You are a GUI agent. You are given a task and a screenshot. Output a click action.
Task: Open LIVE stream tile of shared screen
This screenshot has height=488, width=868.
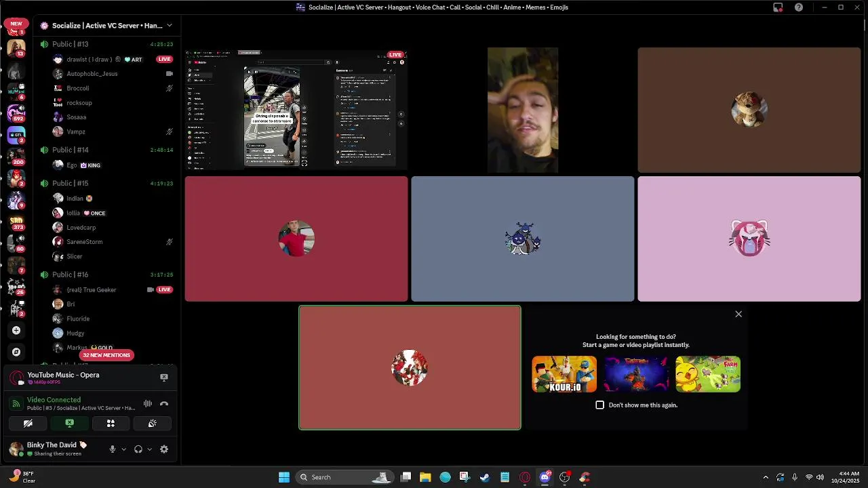(x=296, y=109)
